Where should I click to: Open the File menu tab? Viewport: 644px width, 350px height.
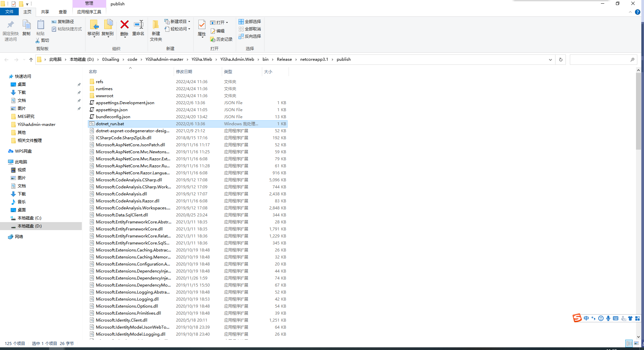pyautogui.click(x=9, y=12)
